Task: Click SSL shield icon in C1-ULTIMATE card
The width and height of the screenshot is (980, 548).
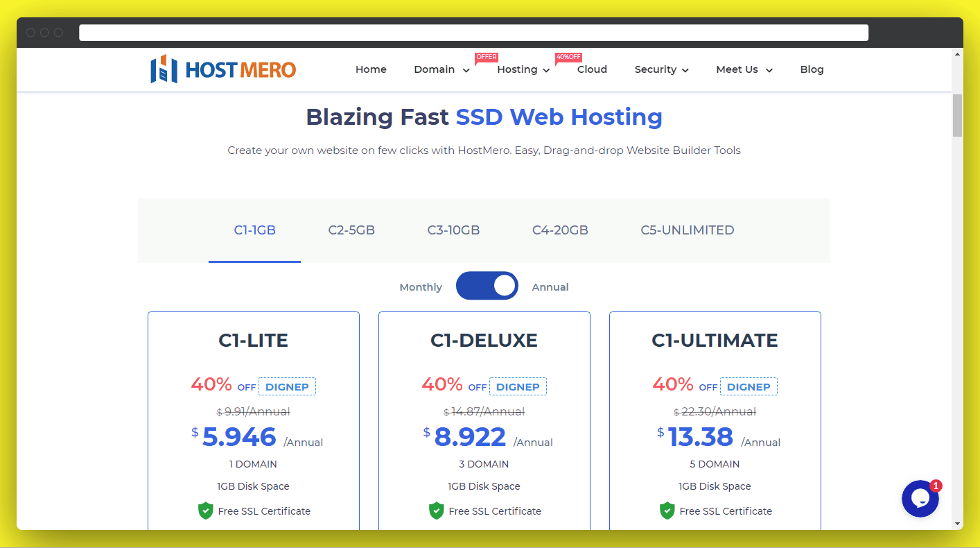Action: click(667, 511)
